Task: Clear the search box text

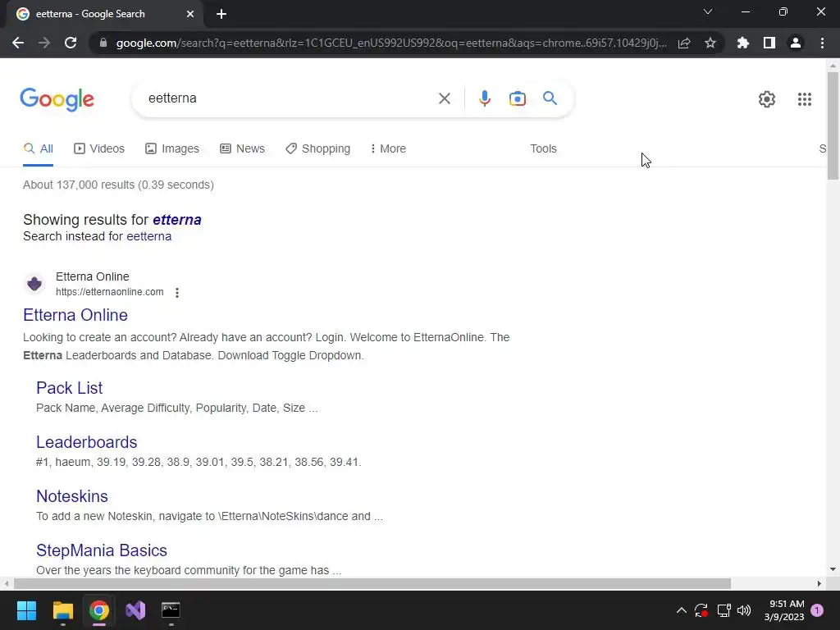Action: coord(444,98)
